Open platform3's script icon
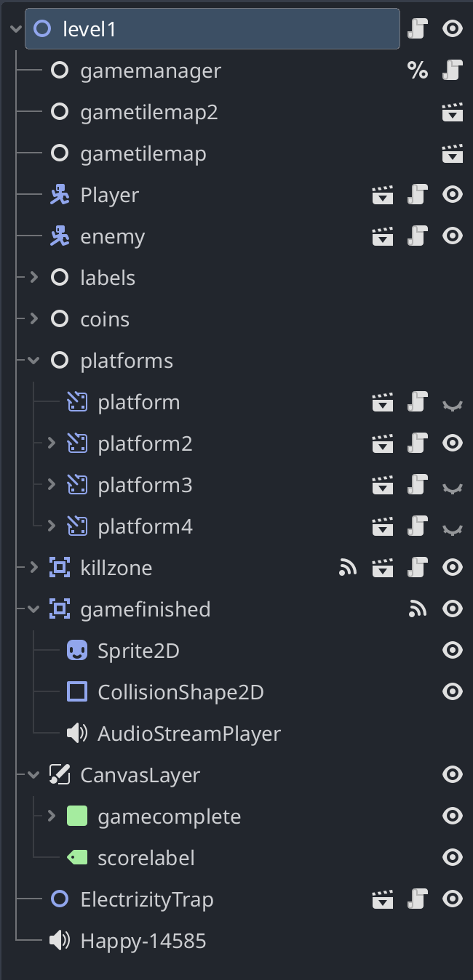The height and width of the screenshot is (980, 473). (417, 485)
